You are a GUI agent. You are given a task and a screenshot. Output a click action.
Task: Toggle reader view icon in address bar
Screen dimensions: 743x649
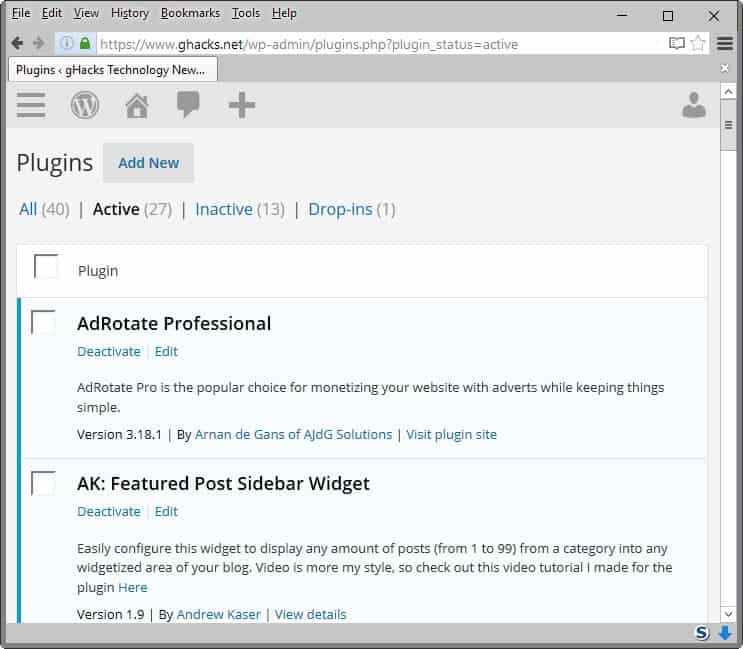tap(677, 44)
